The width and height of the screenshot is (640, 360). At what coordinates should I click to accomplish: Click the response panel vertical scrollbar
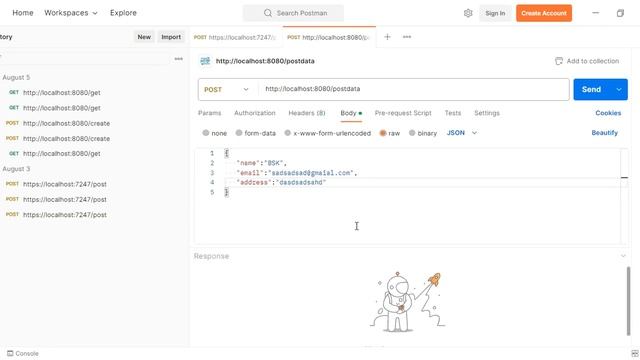628,301
